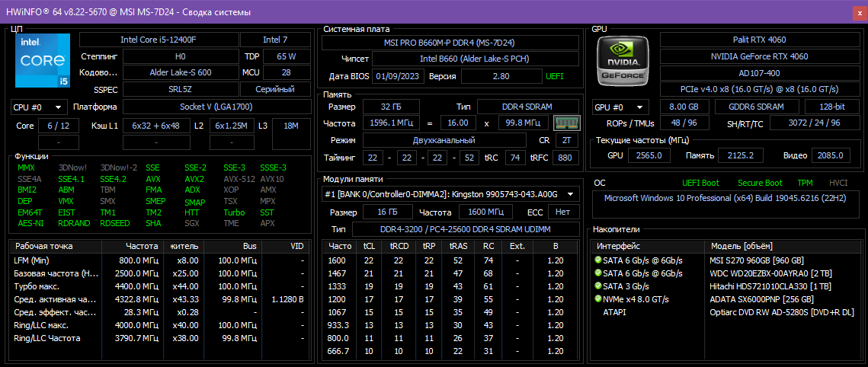Click the DDR4-3200 / PC4-25600 module type field

tap(466, 229)
